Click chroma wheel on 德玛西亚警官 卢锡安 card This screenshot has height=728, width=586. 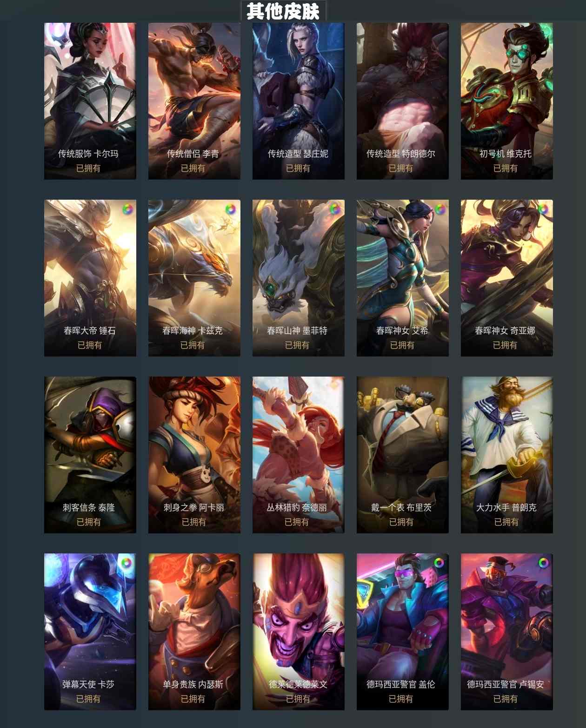(x=543, y=563)
